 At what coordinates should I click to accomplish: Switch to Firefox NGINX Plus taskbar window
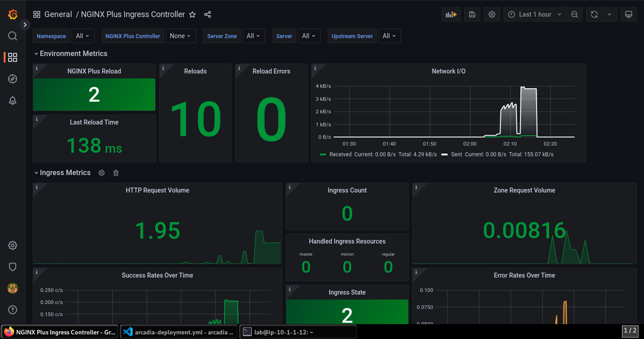59,332
